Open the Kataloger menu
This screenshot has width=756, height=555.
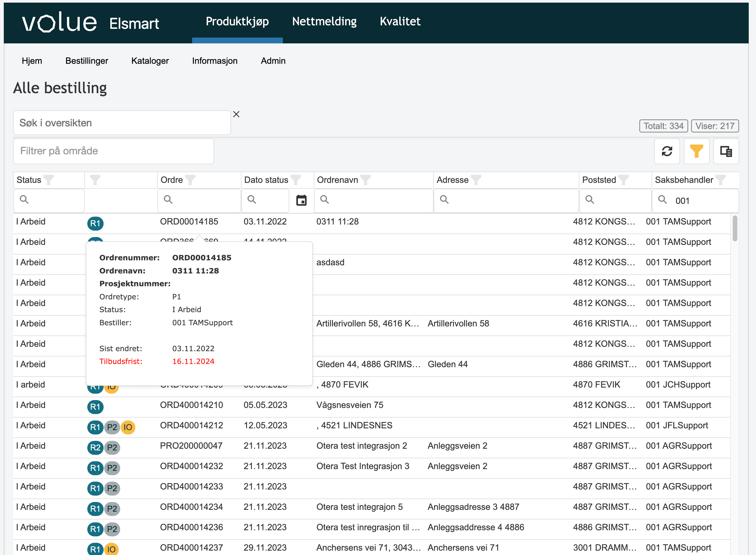(x=150, y=61)
